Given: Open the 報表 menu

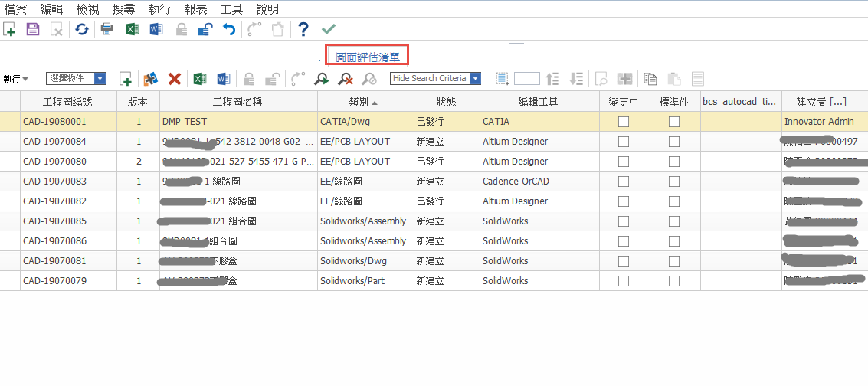Looking at the screenshot, I should 196,9.
